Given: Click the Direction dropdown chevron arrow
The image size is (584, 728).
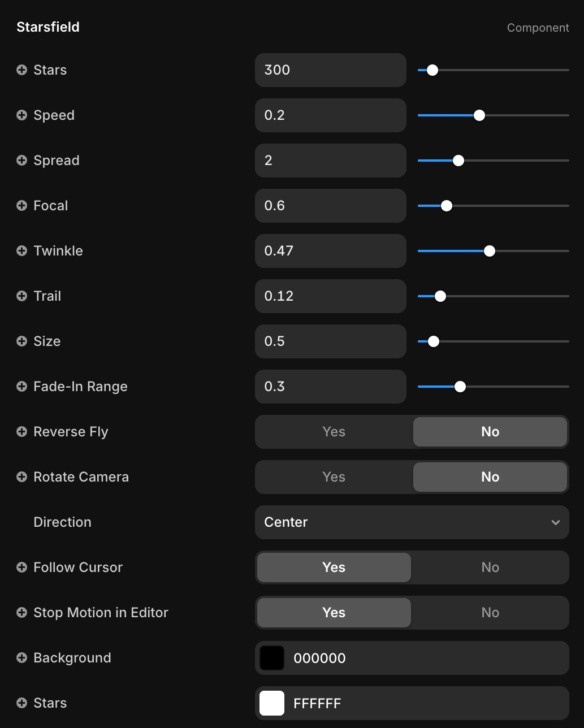Looking at the screenshot, I should pos(555,522).
